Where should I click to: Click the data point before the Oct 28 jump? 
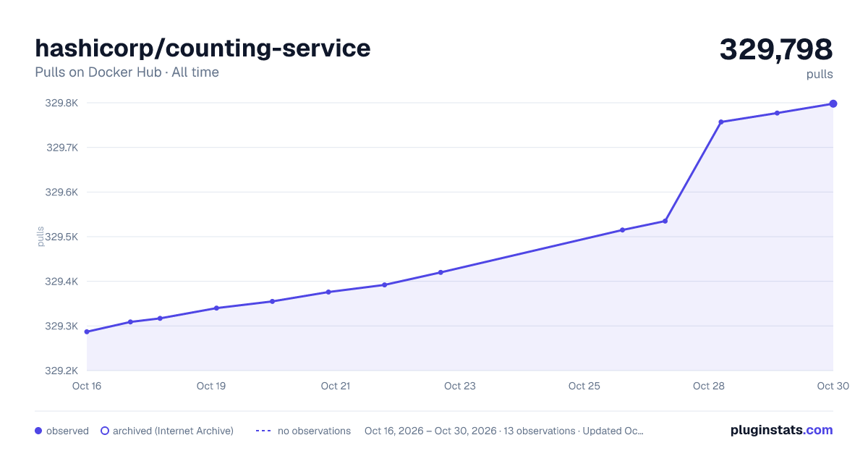tap(665, 221)
